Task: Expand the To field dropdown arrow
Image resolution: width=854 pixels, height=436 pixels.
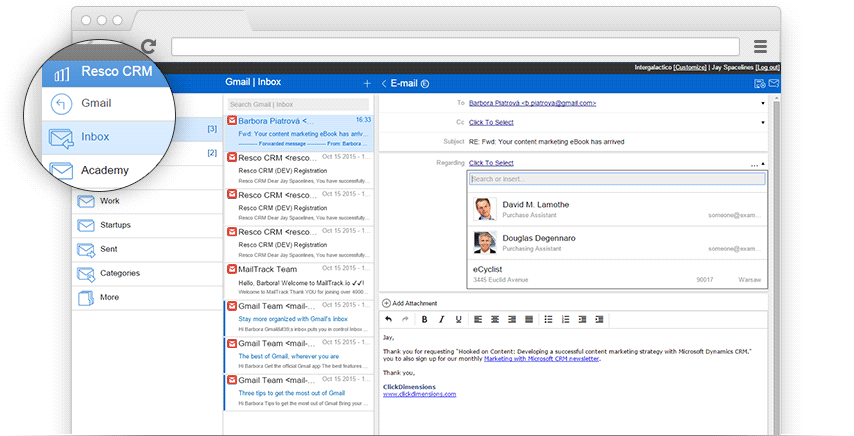Action: point(763,103)
